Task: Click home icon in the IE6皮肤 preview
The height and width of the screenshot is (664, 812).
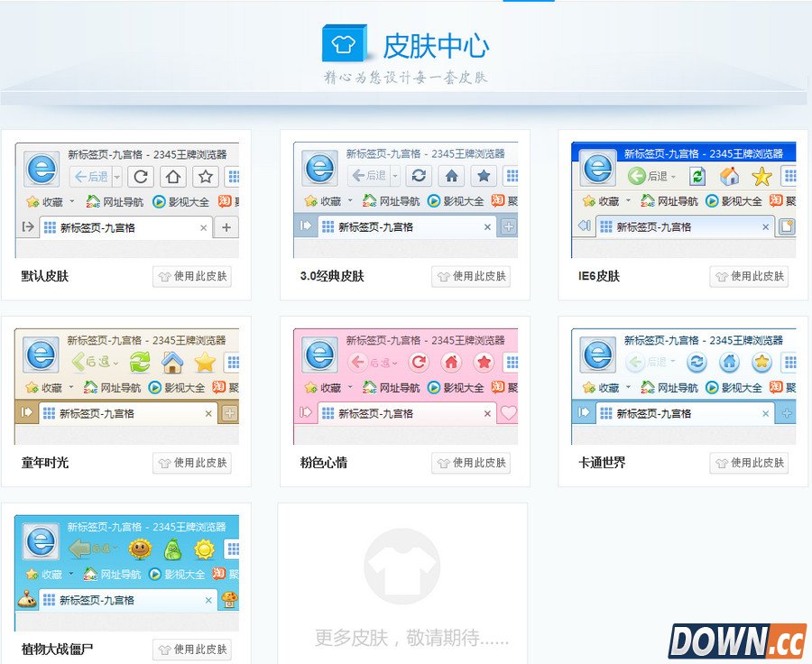Action: pos(729,176)
